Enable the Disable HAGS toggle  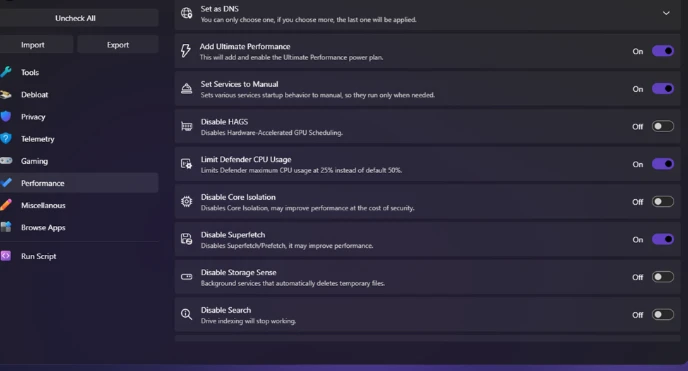[663, 126]
